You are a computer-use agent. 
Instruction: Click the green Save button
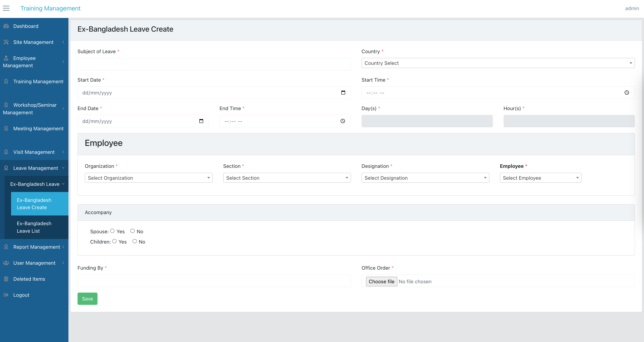pyautogui.click(x=87, y=299)
